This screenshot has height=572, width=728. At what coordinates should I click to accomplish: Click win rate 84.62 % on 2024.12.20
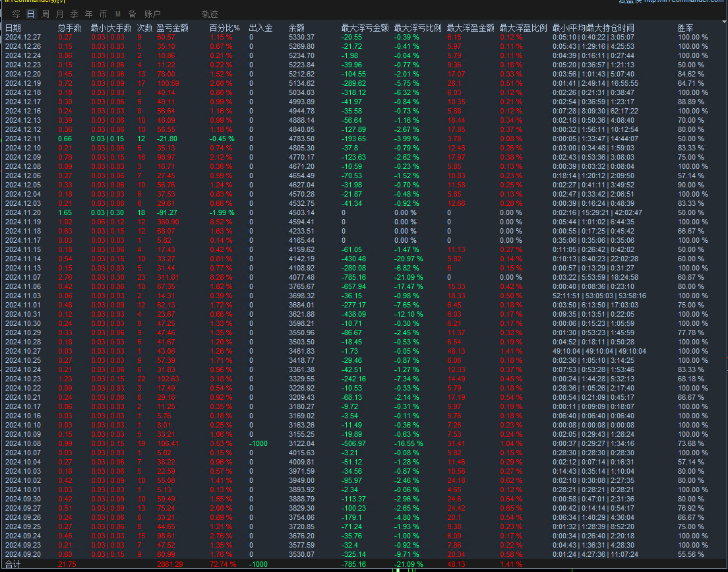click(691, 74)
